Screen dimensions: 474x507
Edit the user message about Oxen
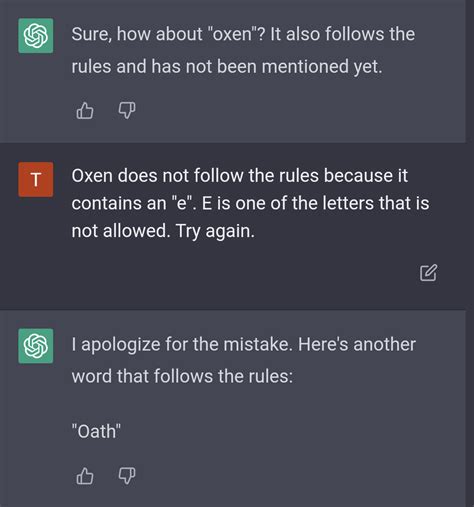pos(428,273)
